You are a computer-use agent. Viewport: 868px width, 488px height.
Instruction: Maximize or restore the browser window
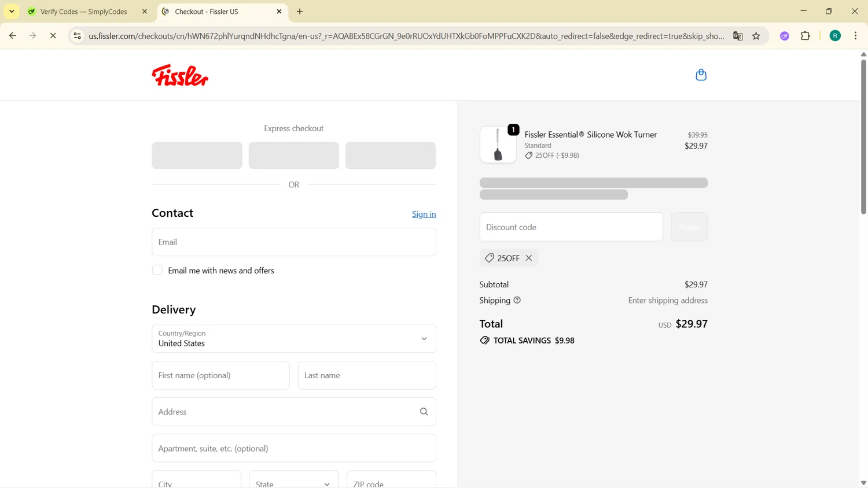[x=829, y=11]
